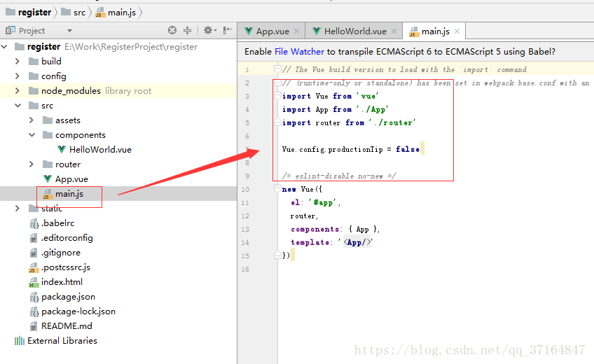The image size is (594, 364).
Task: Select the register project root row
Action: 118,46
